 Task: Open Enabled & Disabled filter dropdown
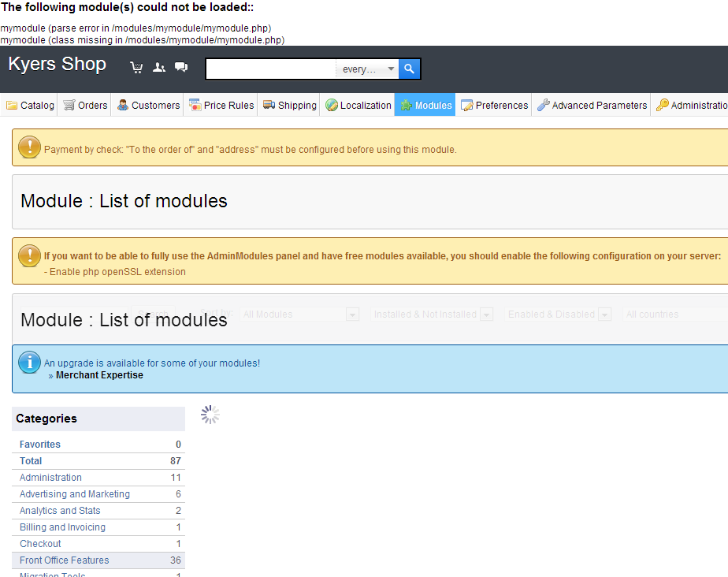click(x=558, y=315)
